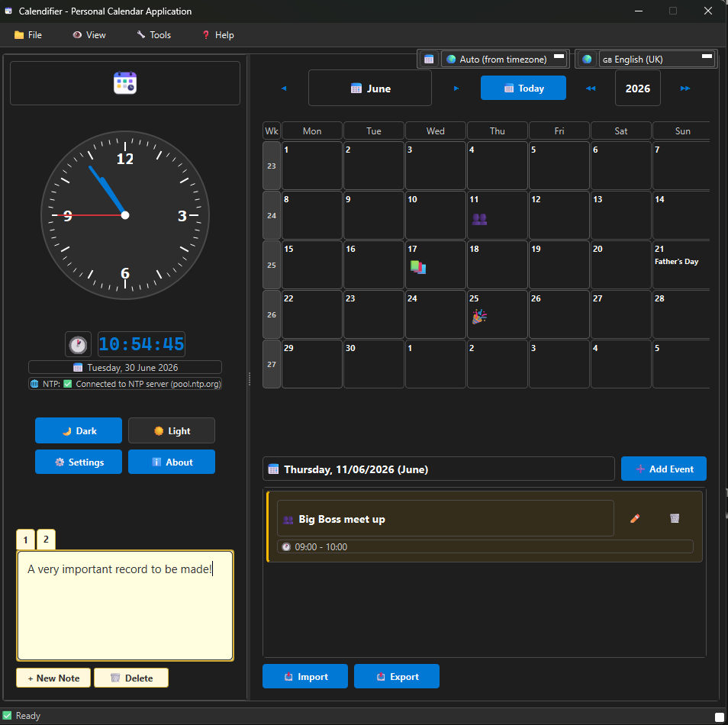Close the Calendifier window
Screen dimensions: 728x725
(707, 11)
